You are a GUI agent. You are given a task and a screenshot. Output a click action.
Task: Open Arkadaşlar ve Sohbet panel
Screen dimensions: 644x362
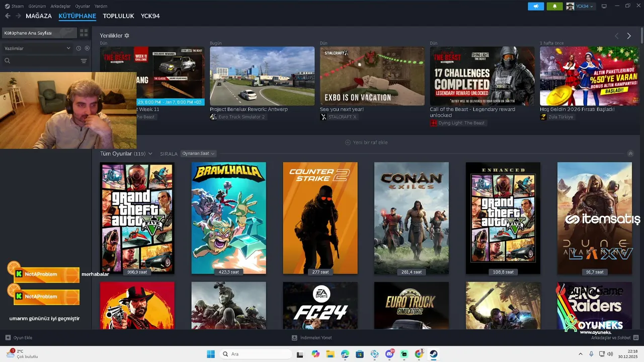point(615,338)
